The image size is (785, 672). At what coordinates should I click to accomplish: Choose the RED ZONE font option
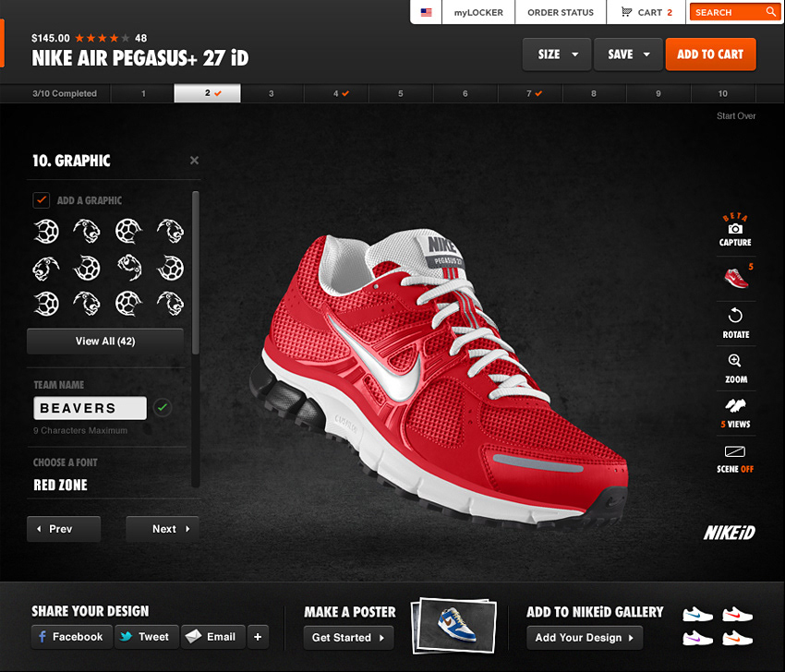tap(61, 485)
